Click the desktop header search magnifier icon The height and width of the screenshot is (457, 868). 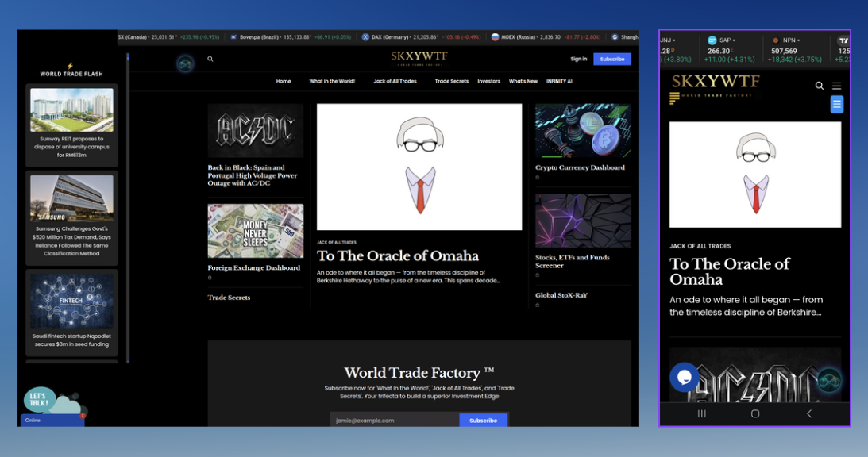tap(210, 60)
